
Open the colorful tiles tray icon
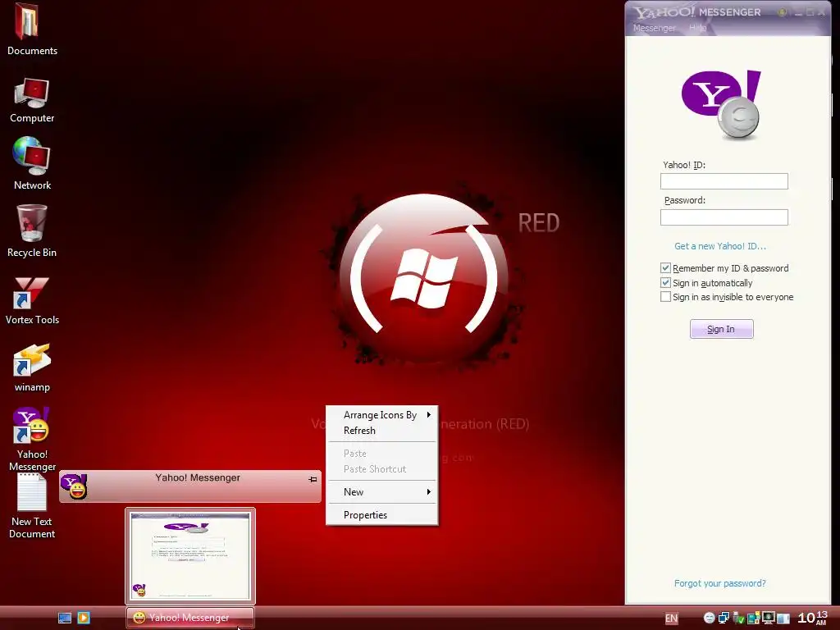tap(753, 618)
